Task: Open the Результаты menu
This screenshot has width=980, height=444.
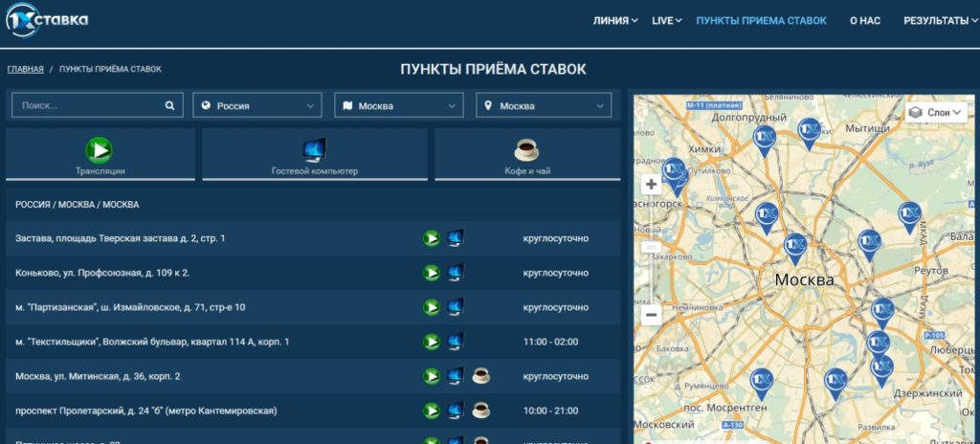Action: [x=940, y=20]
